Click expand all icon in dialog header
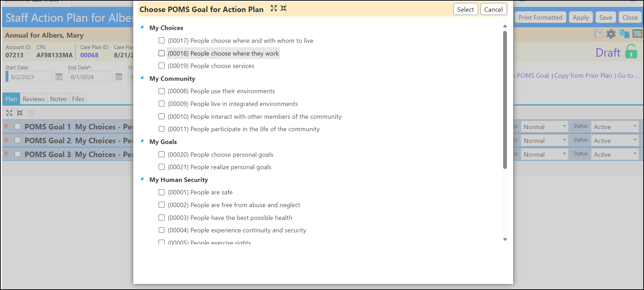 274,8
